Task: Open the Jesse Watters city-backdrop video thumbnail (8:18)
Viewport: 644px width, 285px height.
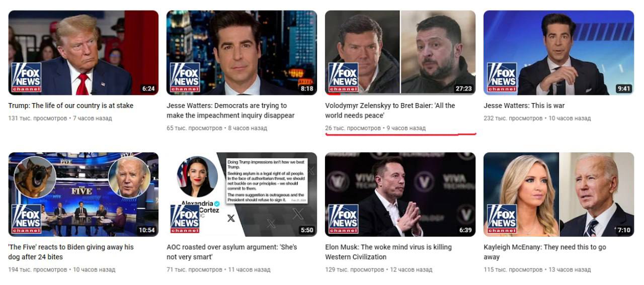Action: (x=242, y=53)
